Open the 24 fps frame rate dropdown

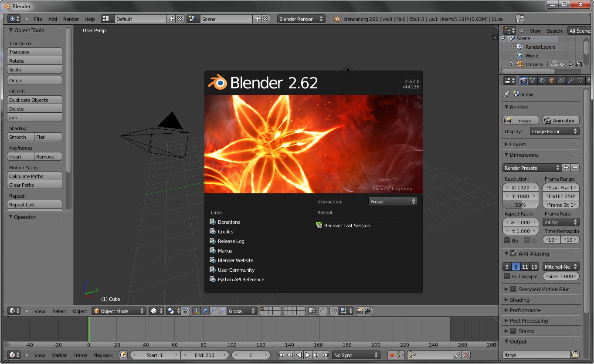tap(561, 222)
